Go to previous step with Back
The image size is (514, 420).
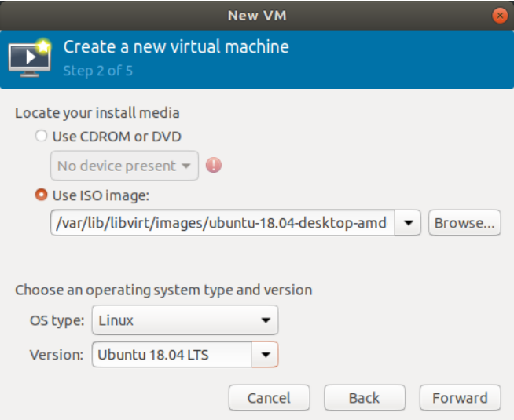pos(365,398)
